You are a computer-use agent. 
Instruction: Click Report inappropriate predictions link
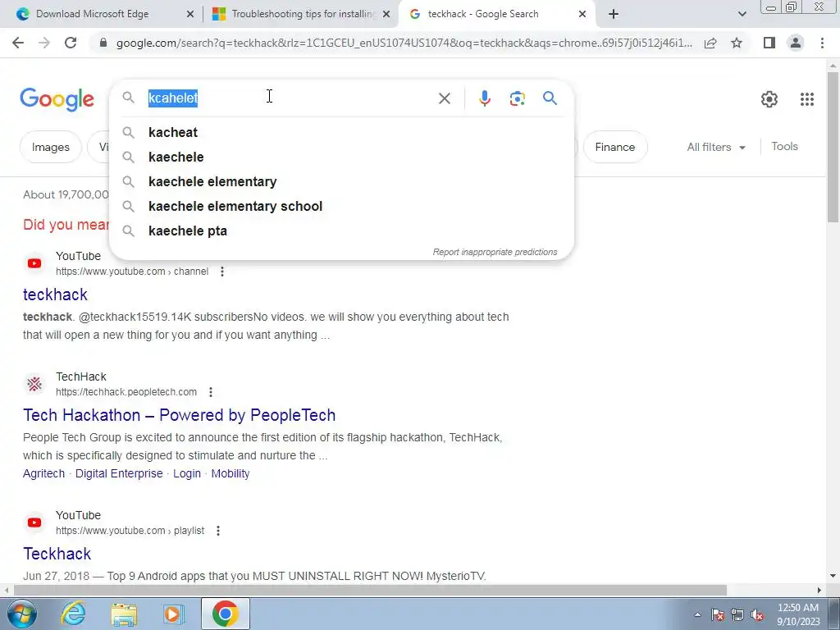pos(495,252)
